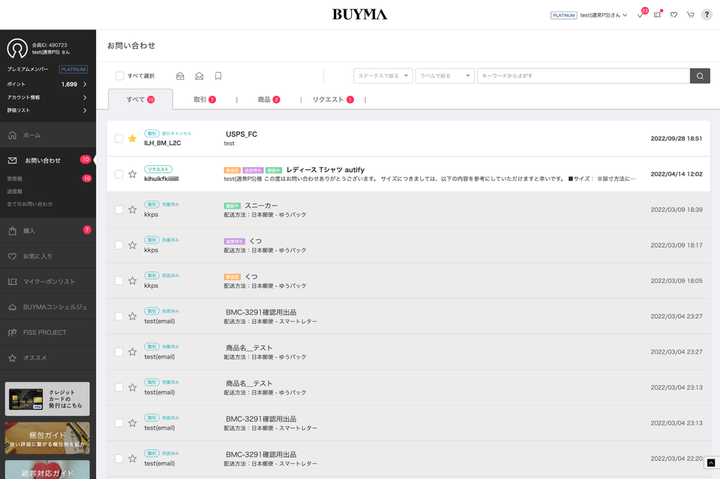Click the BUYMA logo

pos(360,15)
